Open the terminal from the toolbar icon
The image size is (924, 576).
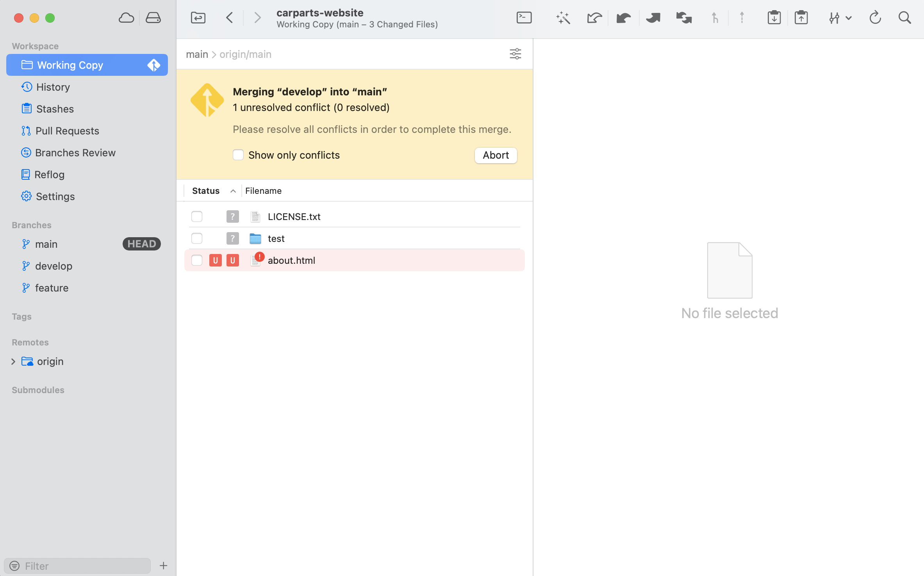coord(524,18)
